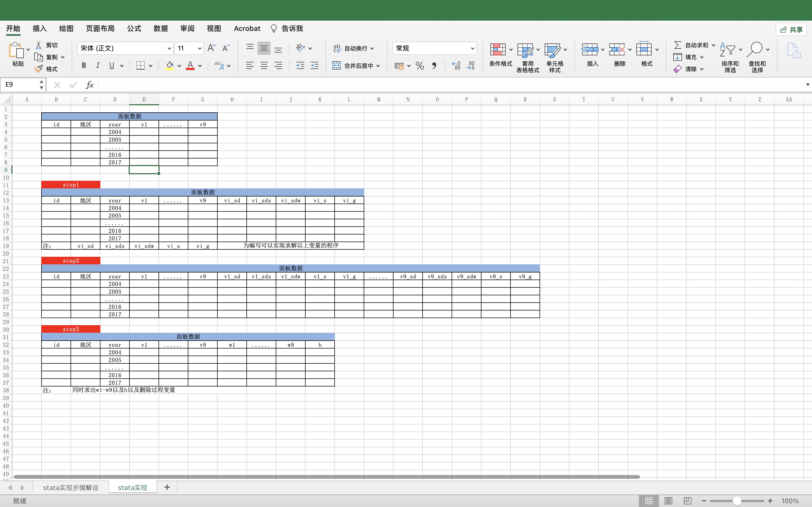Switch to Page Layout view in status bar
The width and height of the screenshot is (812, 507).
(668, 501)
